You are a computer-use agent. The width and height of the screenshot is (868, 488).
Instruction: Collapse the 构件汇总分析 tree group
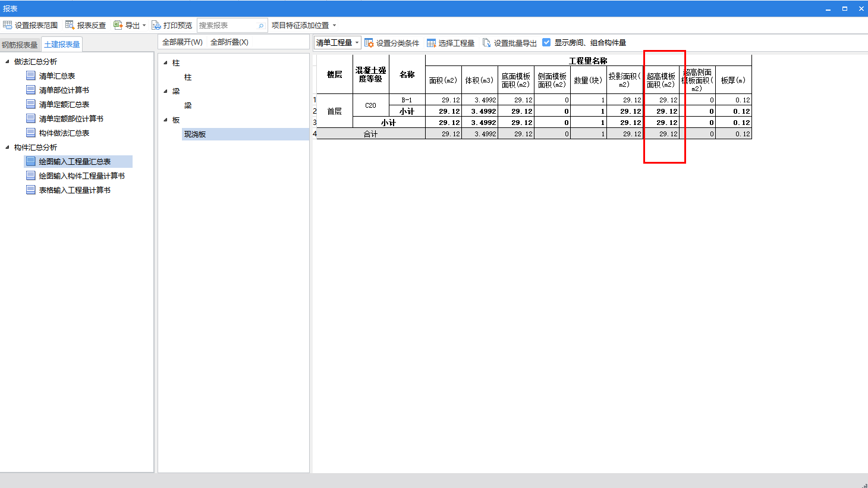[7, 147]
